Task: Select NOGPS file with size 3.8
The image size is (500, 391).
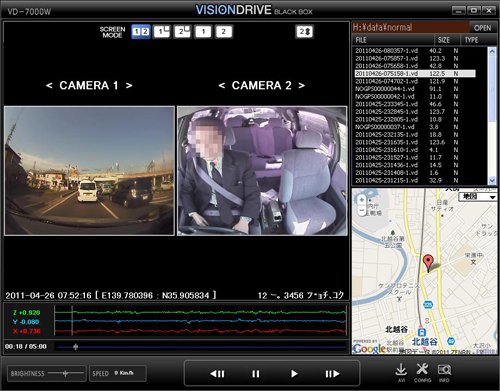Action: tap(415, 127)
